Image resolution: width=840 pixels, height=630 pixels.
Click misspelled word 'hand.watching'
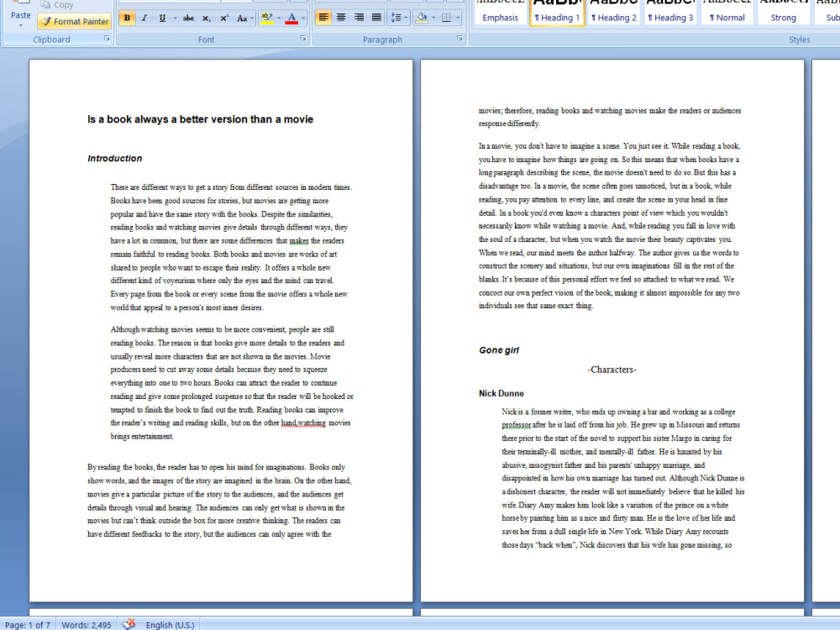[303, 423]
